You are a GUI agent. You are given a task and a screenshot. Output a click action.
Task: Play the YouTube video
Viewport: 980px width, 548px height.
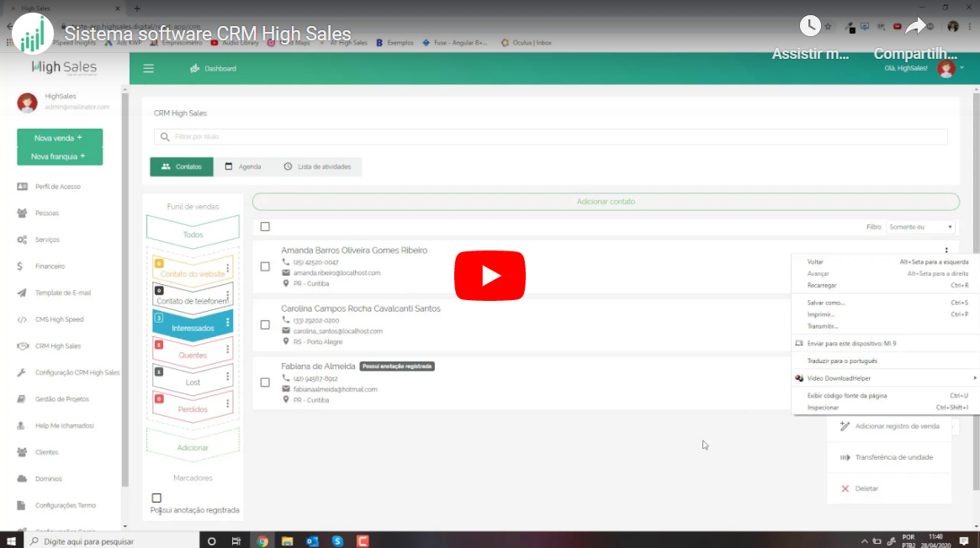point(490,275)
